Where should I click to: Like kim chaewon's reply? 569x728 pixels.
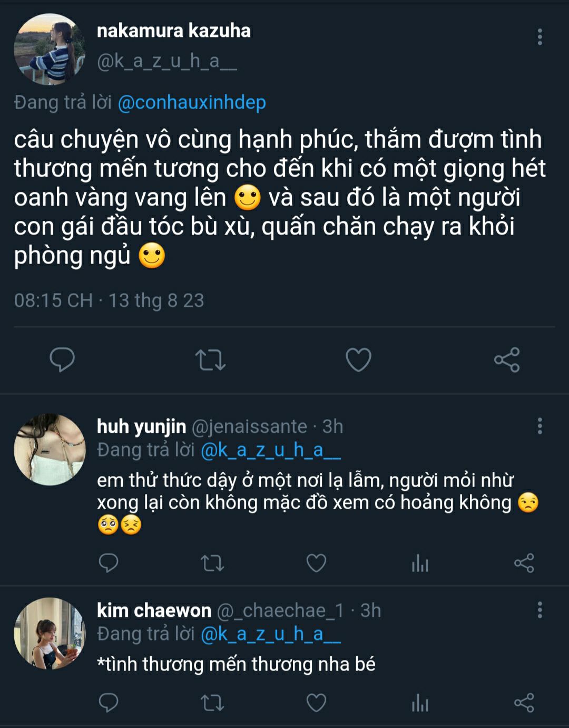316,703
